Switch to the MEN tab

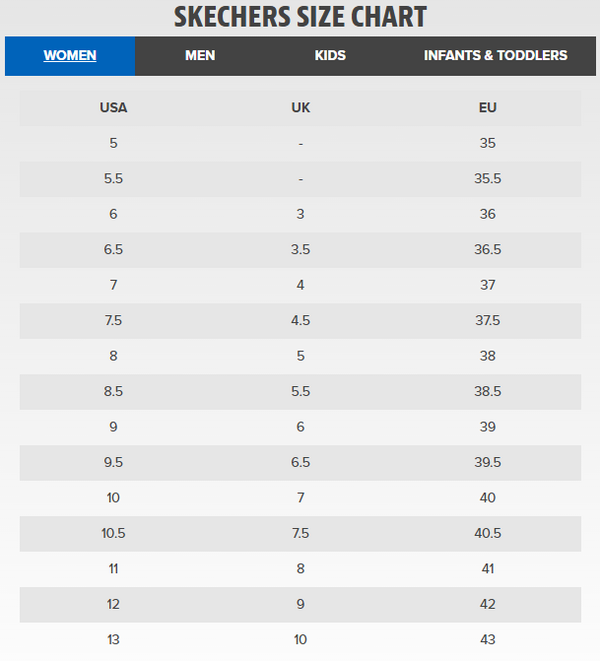(x=200, y=56)
